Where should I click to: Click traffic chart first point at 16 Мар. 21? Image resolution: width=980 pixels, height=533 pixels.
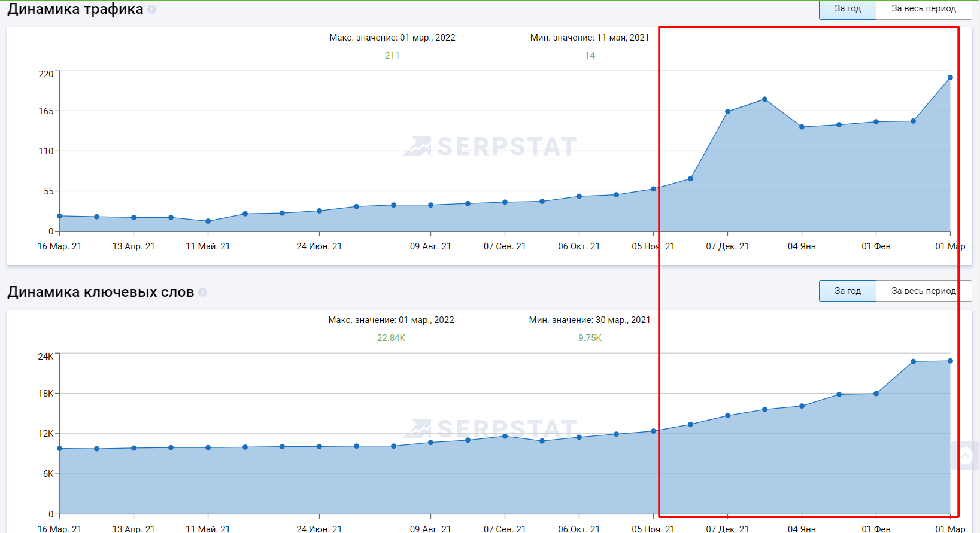coord(59,216)
